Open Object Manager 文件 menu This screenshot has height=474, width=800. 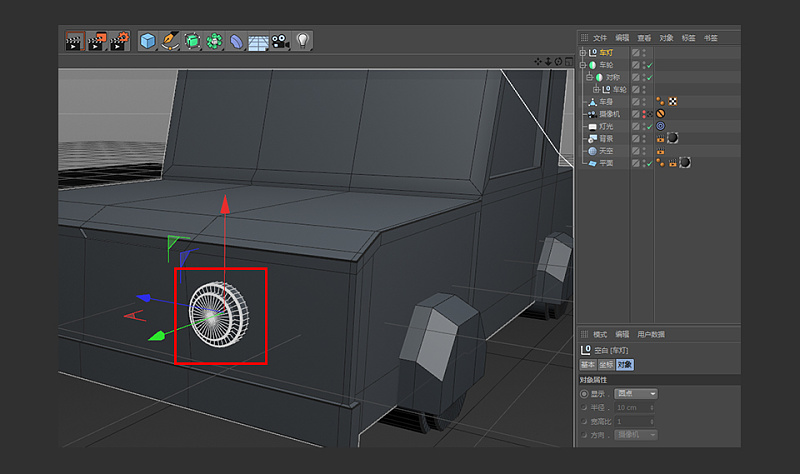(600, 38)
